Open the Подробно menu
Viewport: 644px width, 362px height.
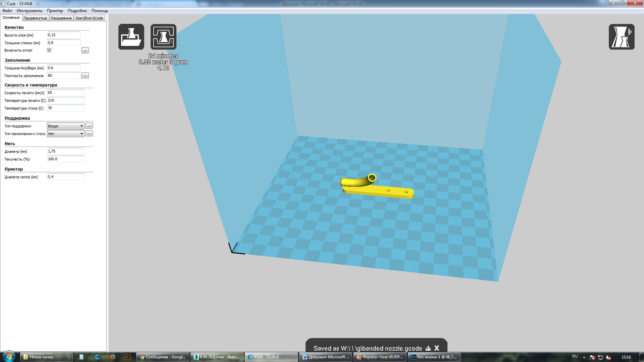click(x=77, y=11)
